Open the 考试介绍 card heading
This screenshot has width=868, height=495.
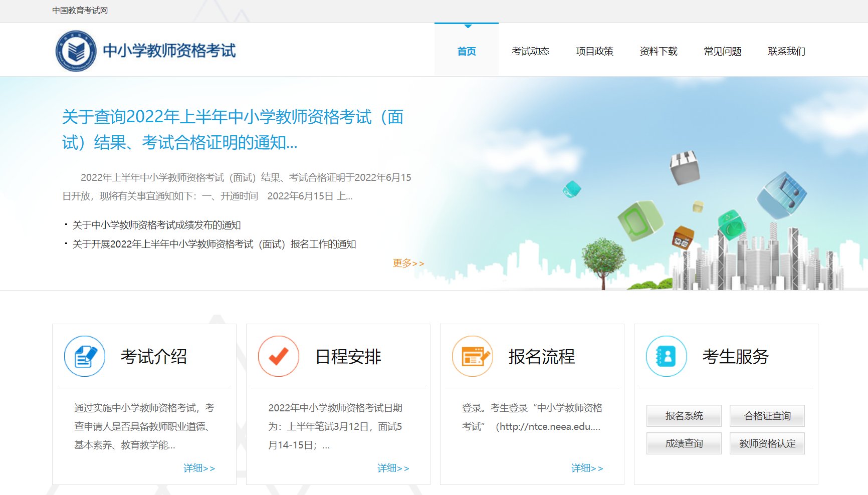tap(153, 357)
